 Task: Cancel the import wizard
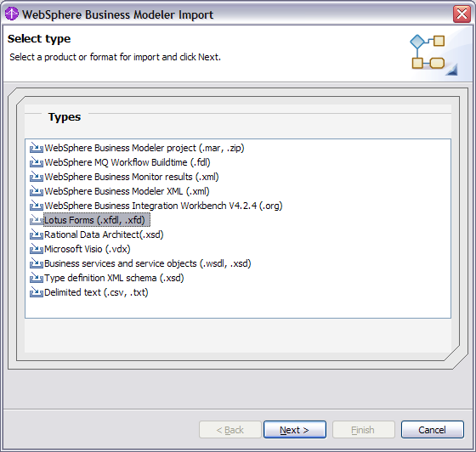tap(433, 430)
